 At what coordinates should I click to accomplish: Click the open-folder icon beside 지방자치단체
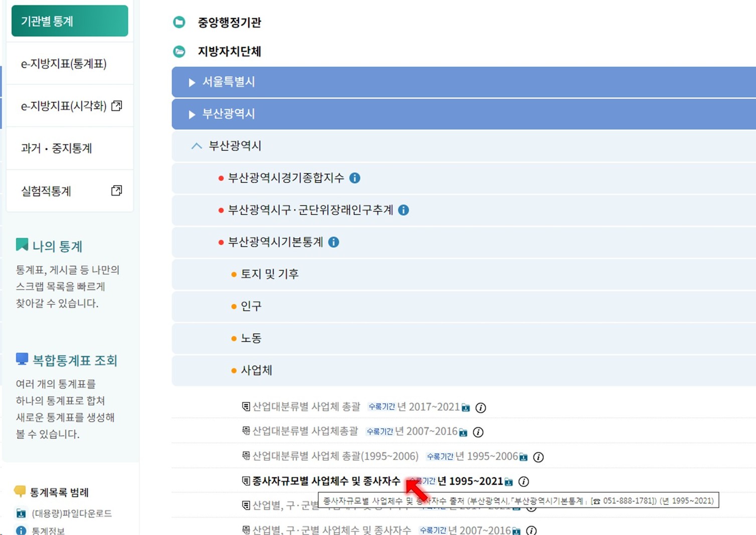[179, 51]
